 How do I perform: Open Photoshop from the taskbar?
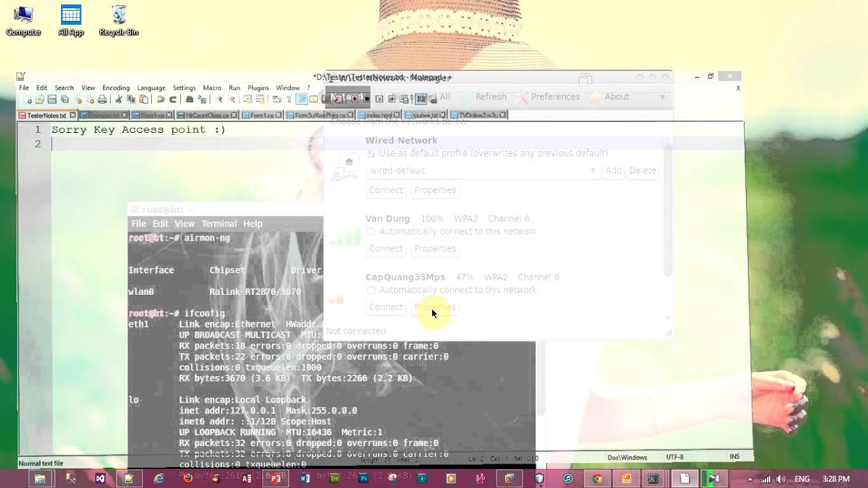point(363,479)
